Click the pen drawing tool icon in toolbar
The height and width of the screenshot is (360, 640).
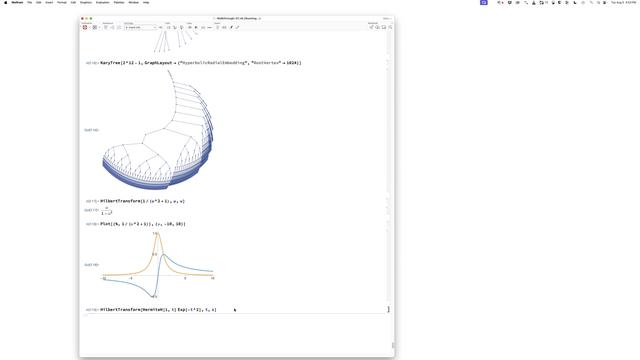click(231, 27)
